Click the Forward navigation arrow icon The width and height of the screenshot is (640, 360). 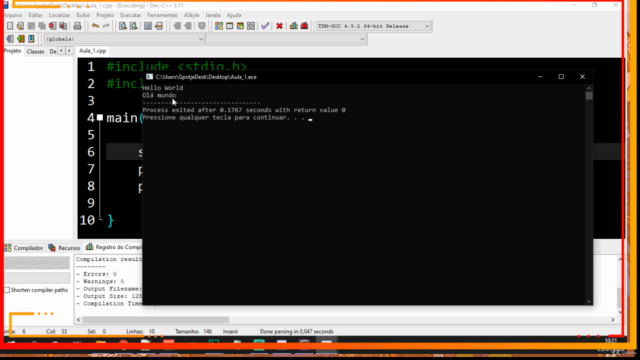coord(188,26)
